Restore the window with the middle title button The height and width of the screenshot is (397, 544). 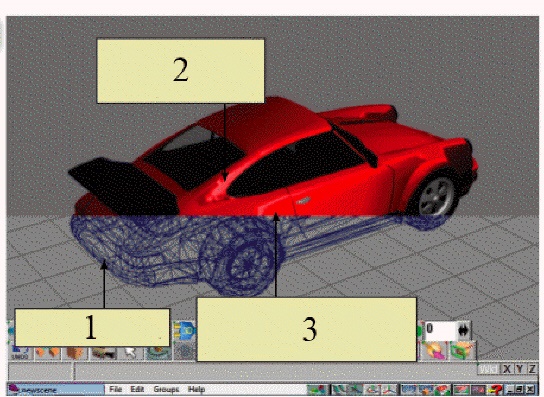coord(519,389)
